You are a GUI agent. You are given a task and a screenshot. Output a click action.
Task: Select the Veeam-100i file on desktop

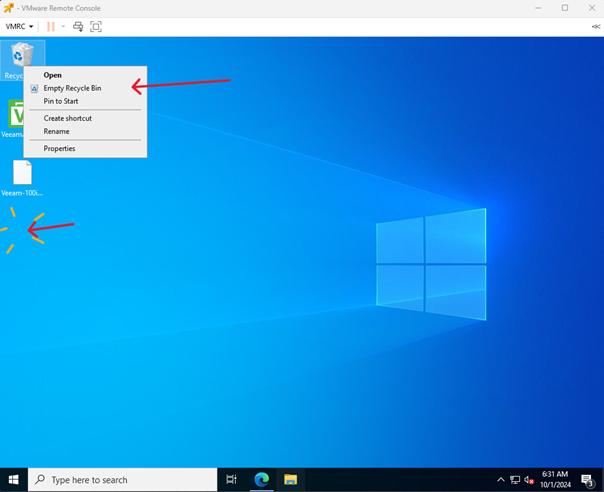pos(21,177)
